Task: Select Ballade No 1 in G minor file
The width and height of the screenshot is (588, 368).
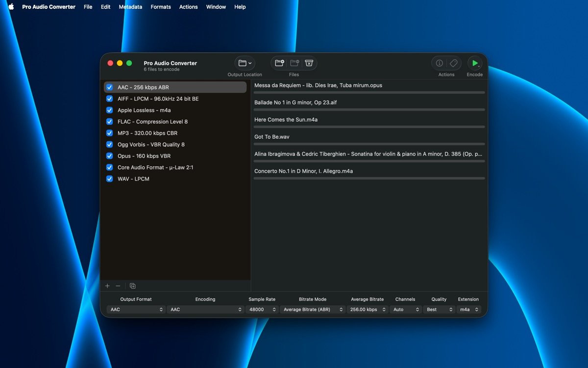Action: [369, 105]
